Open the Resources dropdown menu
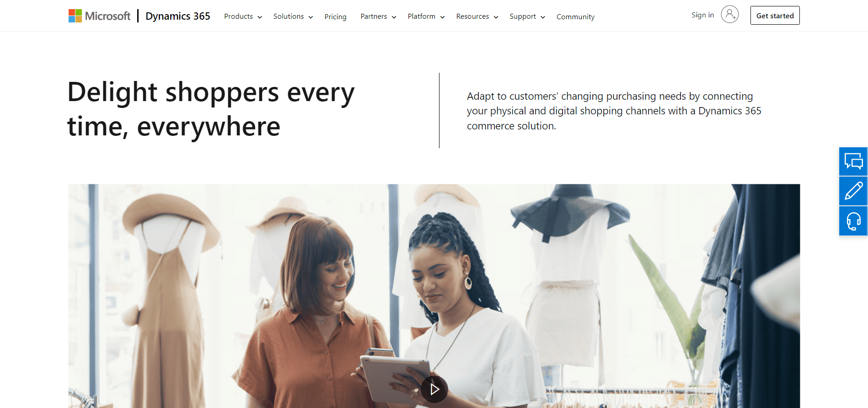Viewport: 868px width, 408px height. 477,16
